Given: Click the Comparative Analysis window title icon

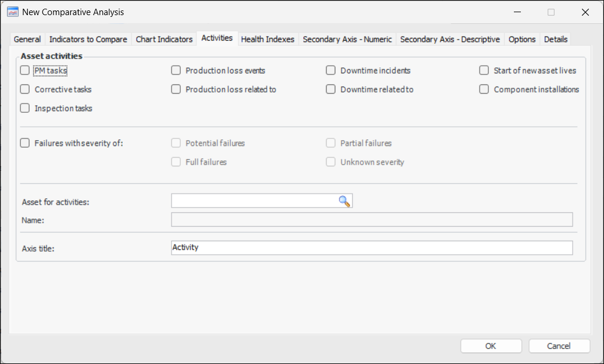Looking at the screenshot, I should 12,12.
